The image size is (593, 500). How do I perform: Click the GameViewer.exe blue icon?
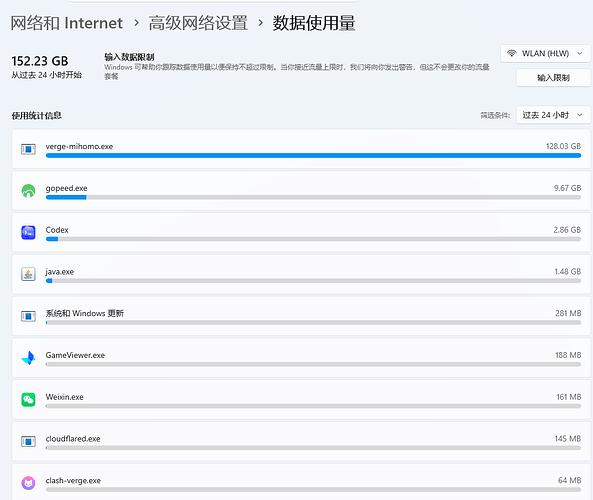tap(28, 358)
